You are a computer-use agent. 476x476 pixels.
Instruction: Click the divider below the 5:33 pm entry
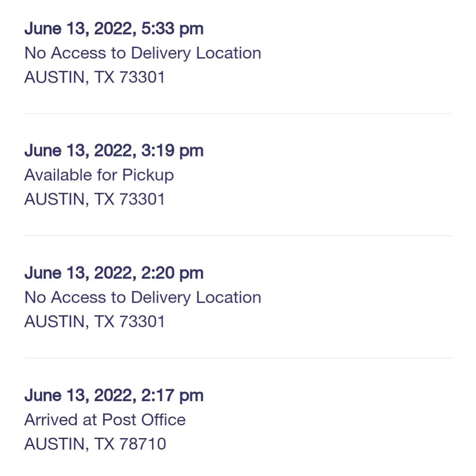(238, 114)
